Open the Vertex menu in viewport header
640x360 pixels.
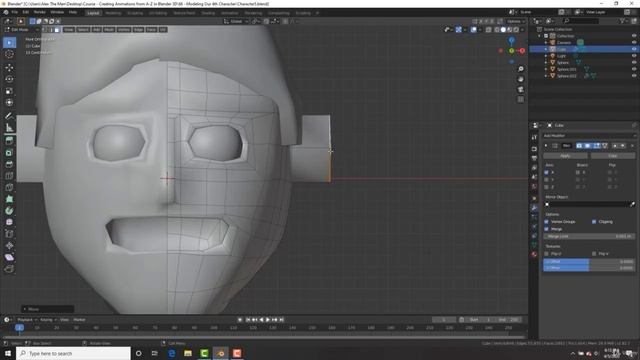tap(124, 30)
